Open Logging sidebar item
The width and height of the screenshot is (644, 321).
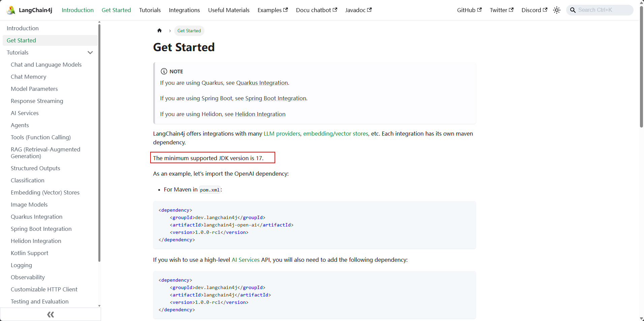click(x=21, y=265)
